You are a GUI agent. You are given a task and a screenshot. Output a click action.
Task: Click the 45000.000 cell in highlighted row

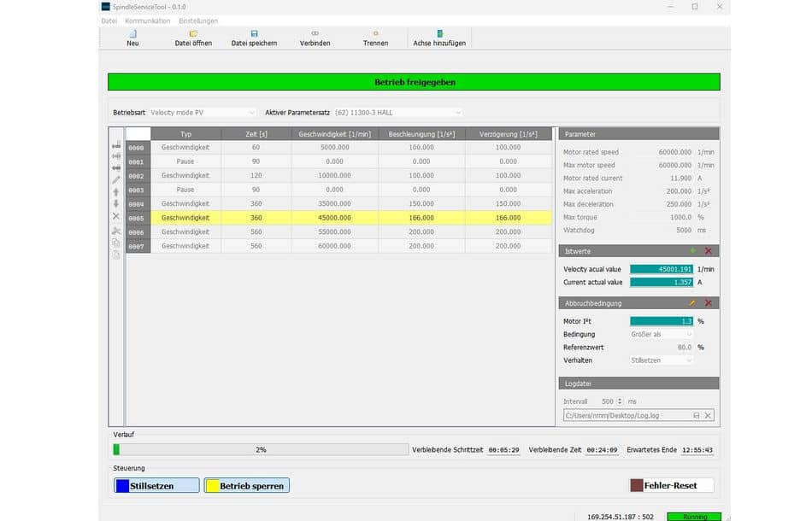point(334,218)
